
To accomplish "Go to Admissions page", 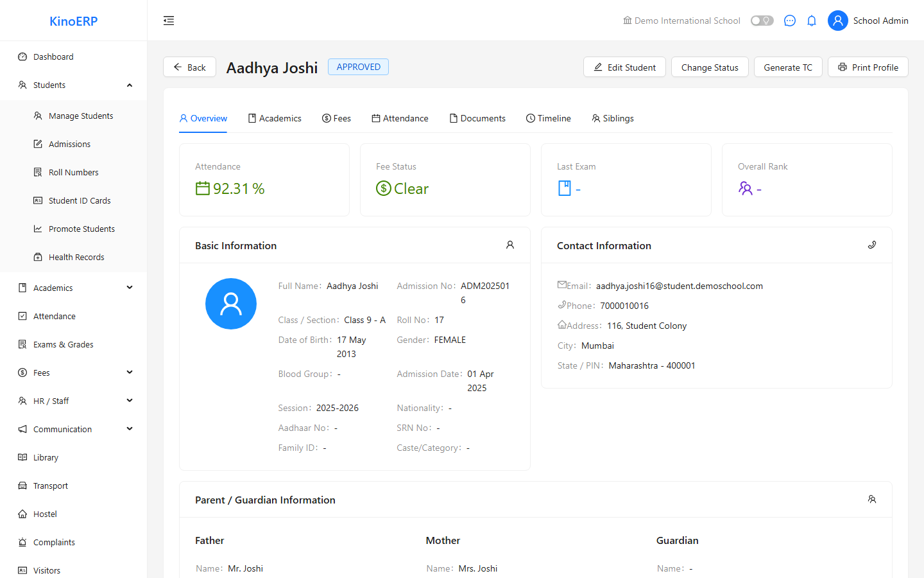I will 73,144.
